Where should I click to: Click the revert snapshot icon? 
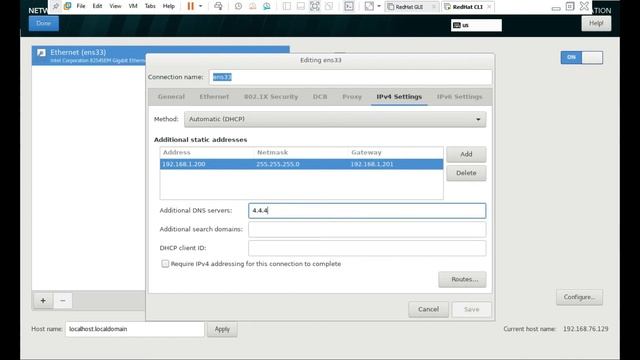(253, 6)
